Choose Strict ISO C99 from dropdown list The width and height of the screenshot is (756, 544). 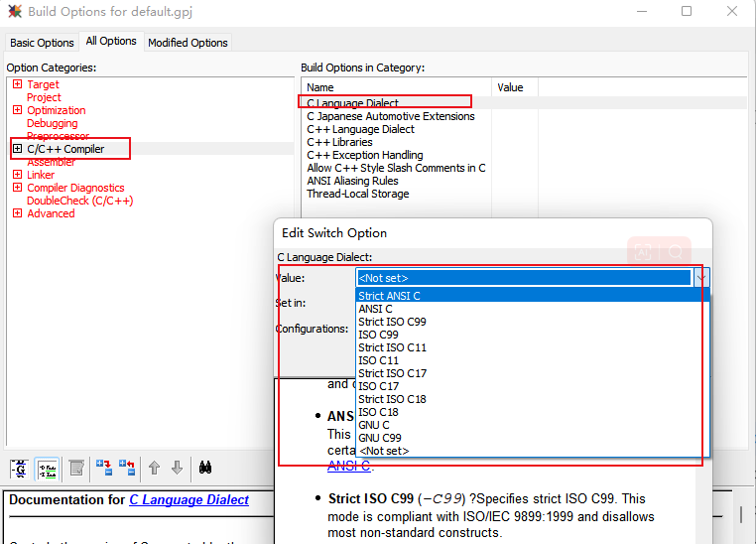tap(392, 322)
